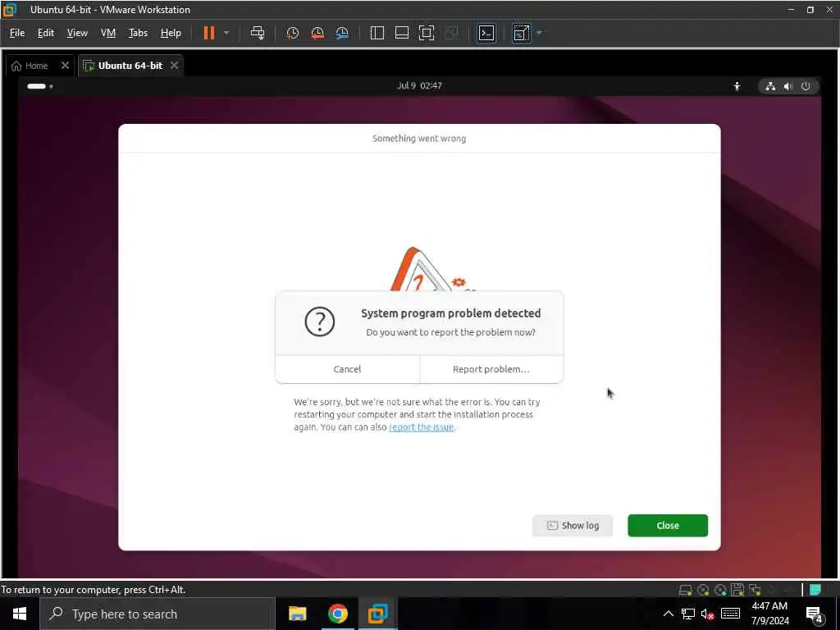Click the VMware Workstation taskbar icon

[x=377, y=614]
